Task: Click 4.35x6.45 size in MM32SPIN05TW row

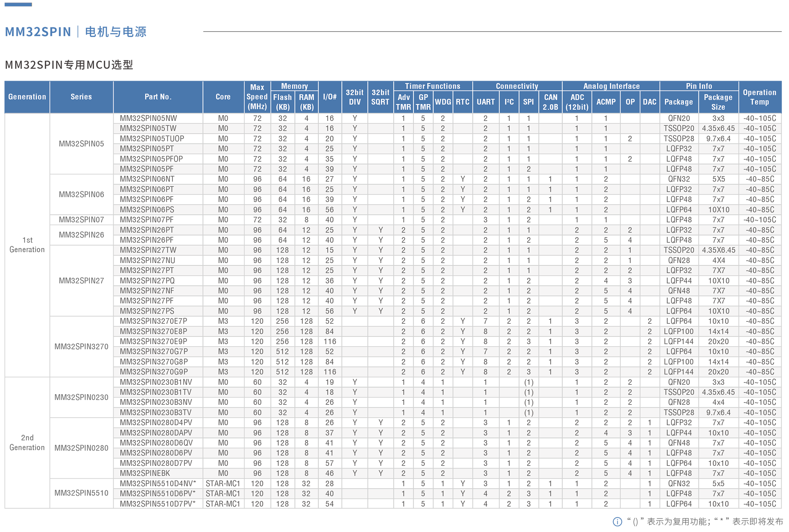Action: click(x=718, y=128)
